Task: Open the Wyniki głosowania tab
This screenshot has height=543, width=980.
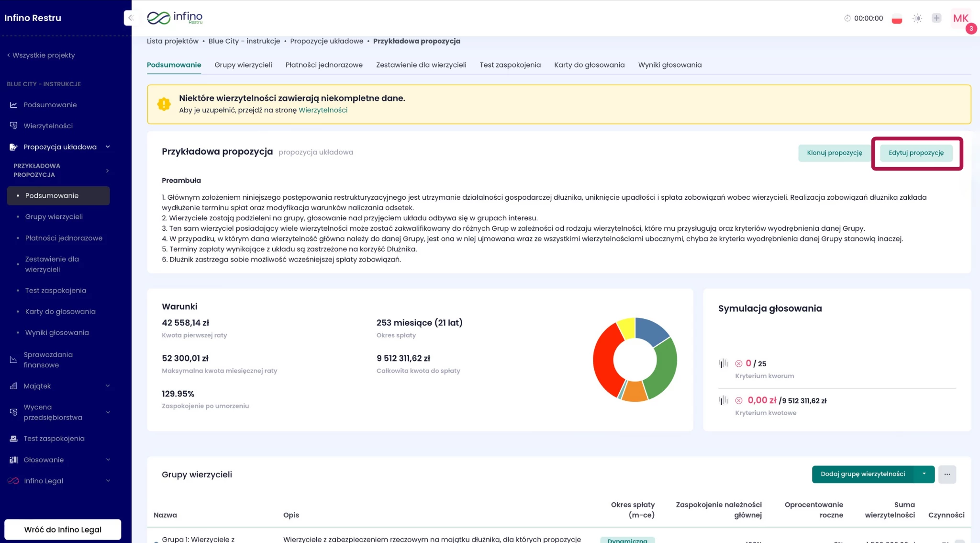Action: click(669, 65)
